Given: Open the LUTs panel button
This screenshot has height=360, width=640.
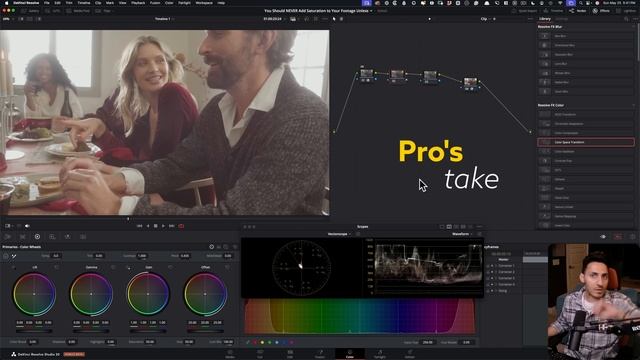Looking at the screenshot, I should click(53, 11).
